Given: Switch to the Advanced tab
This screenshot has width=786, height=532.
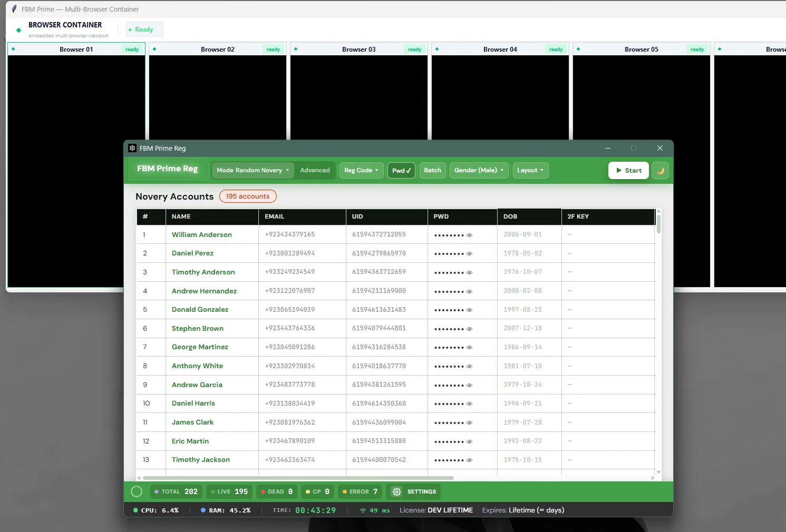Looking at the screenshot, I should pyautogui.click(x=315, y=170).
